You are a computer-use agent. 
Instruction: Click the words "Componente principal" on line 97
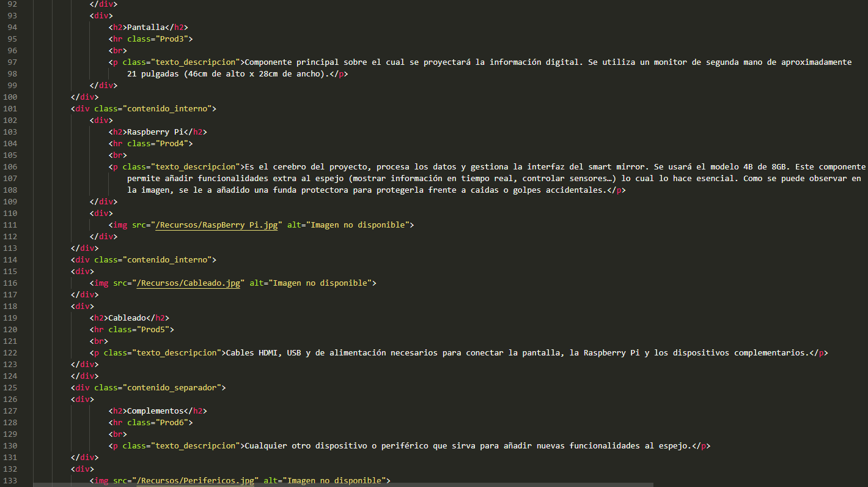(x=292, y=62)
